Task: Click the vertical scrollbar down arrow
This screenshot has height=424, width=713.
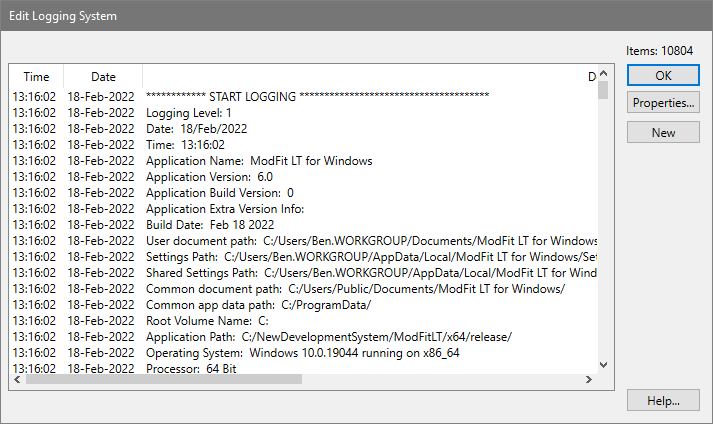Action: coord(603,366)
